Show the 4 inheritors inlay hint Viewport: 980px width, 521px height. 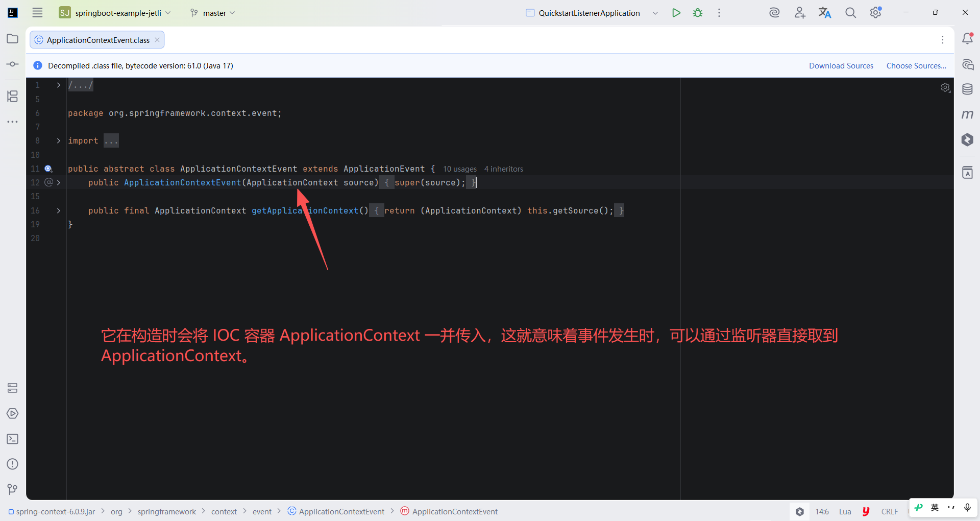pos(504,169)
